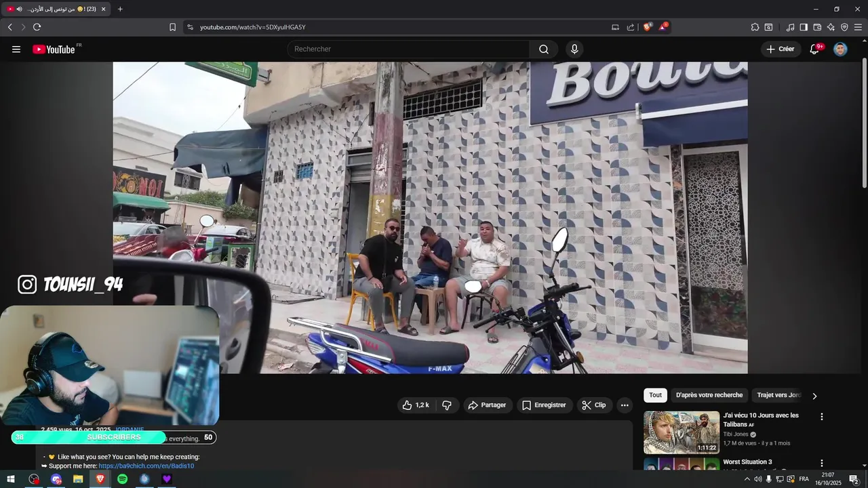868x488 pixels.
Task: Dislike the video
Action: (x=447, y=405)
